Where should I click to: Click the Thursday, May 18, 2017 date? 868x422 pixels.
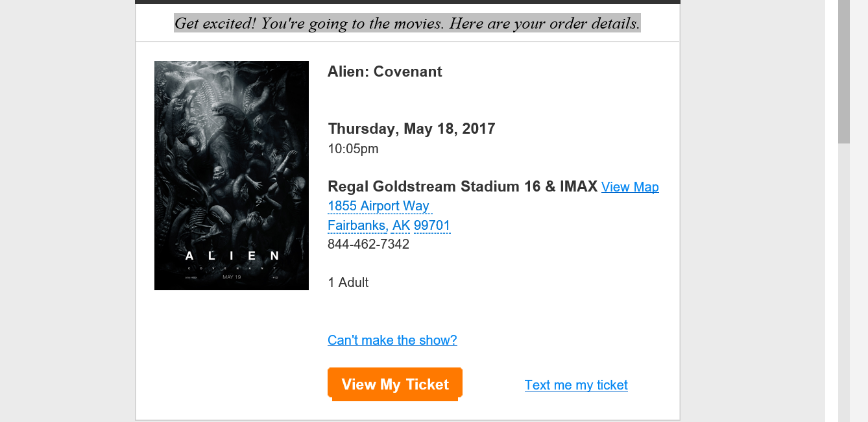pos(411,129)
